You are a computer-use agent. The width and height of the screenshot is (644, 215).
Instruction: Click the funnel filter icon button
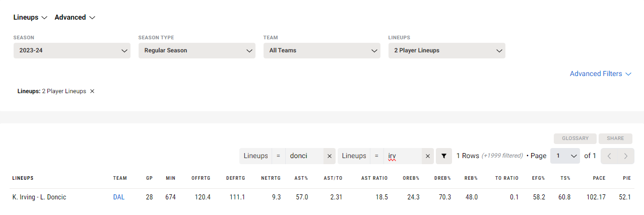[x=443, y=156]
